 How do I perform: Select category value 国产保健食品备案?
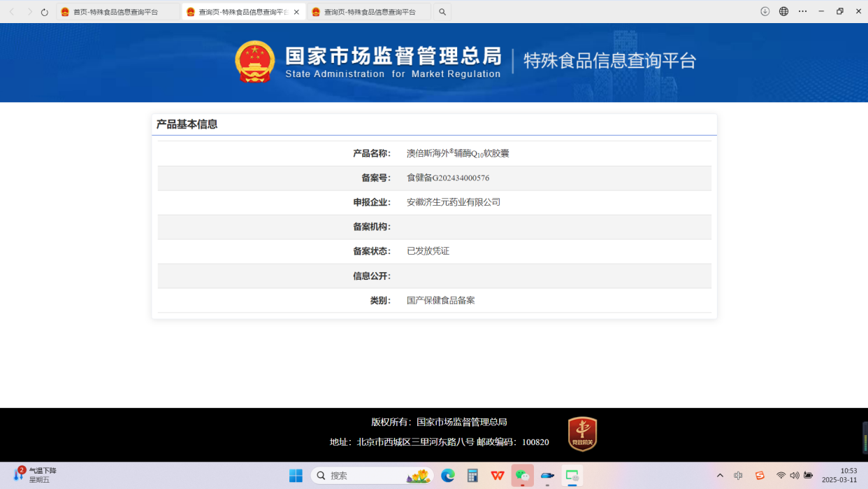pyautogui.click(x=440, y=300)
